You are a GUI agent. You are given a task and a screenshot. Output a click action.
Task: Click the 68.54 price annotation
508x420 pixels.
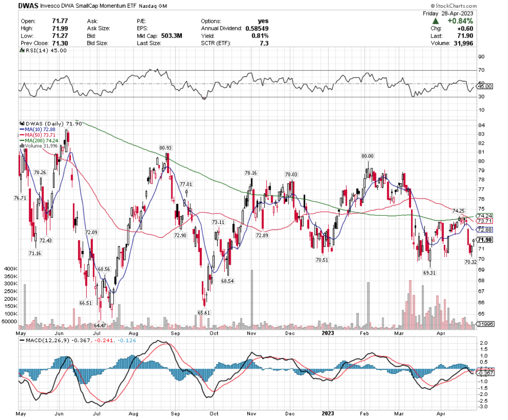tap(227, 281)
